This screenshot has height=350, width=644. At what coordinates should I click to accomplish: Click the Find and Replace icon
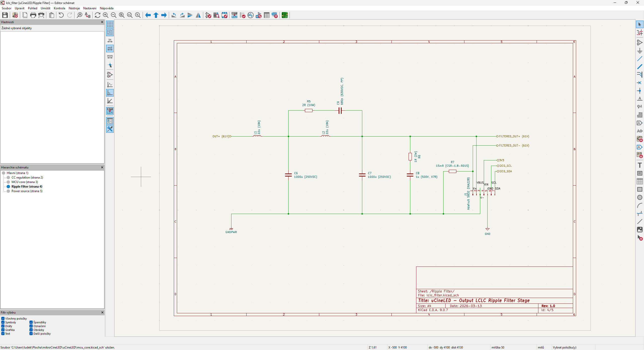click(x=87, y=15)
